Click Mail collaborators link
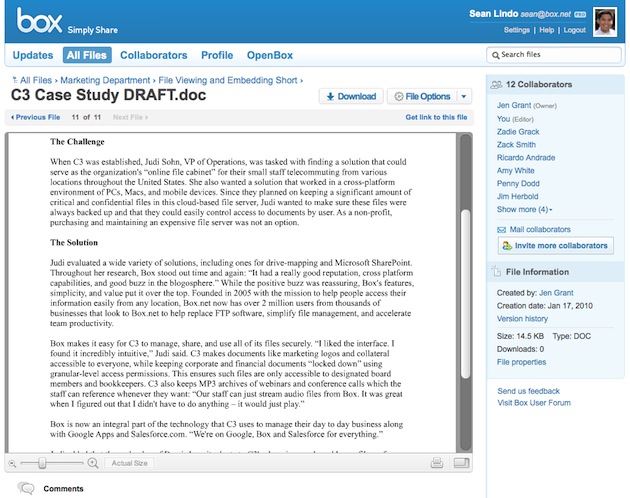Image resolution: width=630 pixels, height=498 pixels. click(540, 230)
